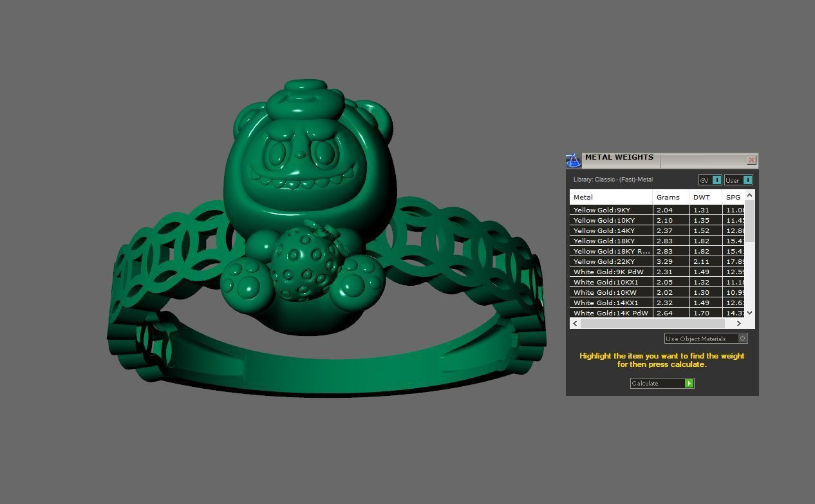Close the Metal Weights panel
This screenshot has height=504, width=815.
tap(751, 160)
